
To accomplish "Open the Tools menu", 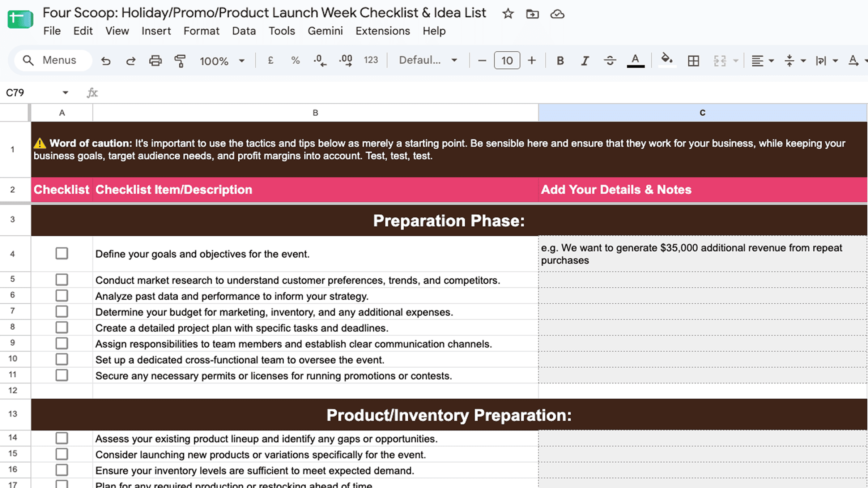I will pyautogui.click(x=282, y=31).
